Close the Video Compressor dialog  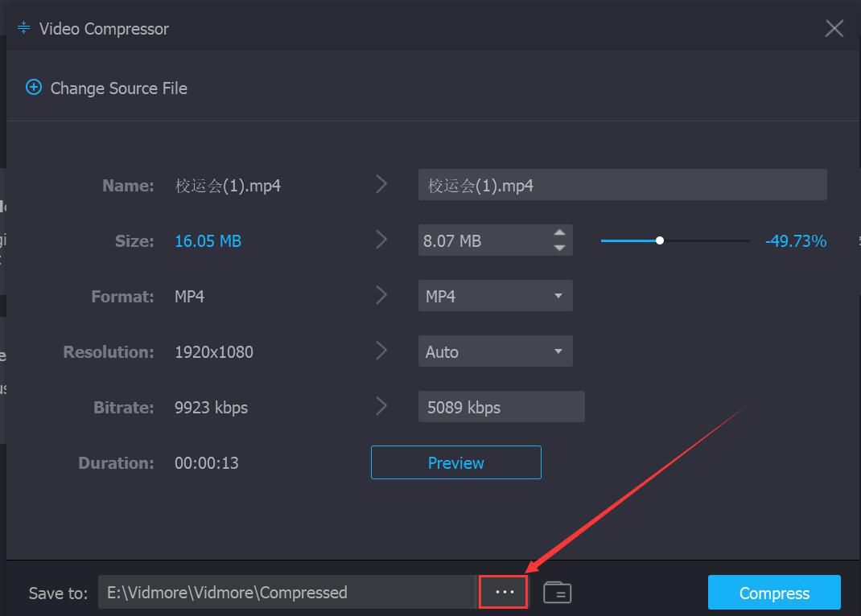(834, 28)
